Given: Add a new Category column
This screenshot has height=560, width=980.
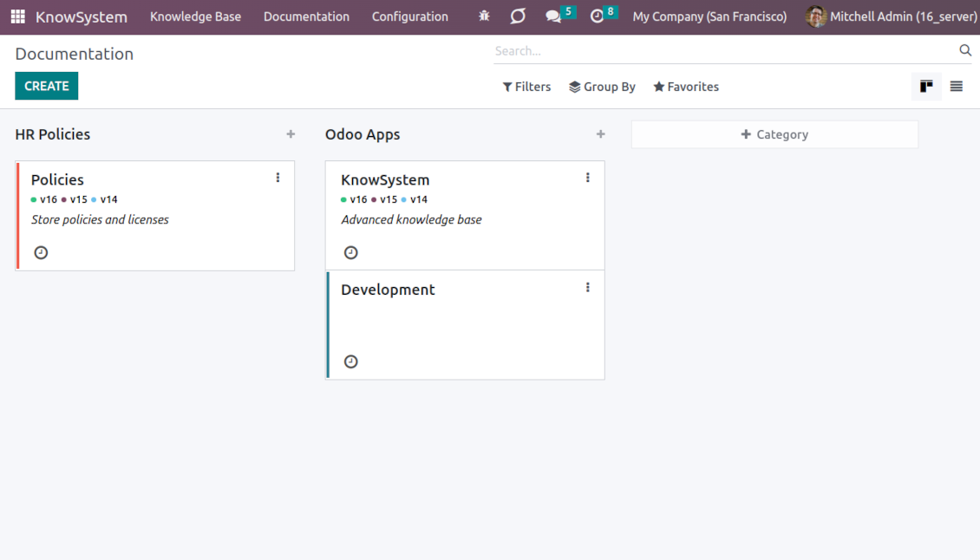Looking at the screenshot, I should (774, 134).
